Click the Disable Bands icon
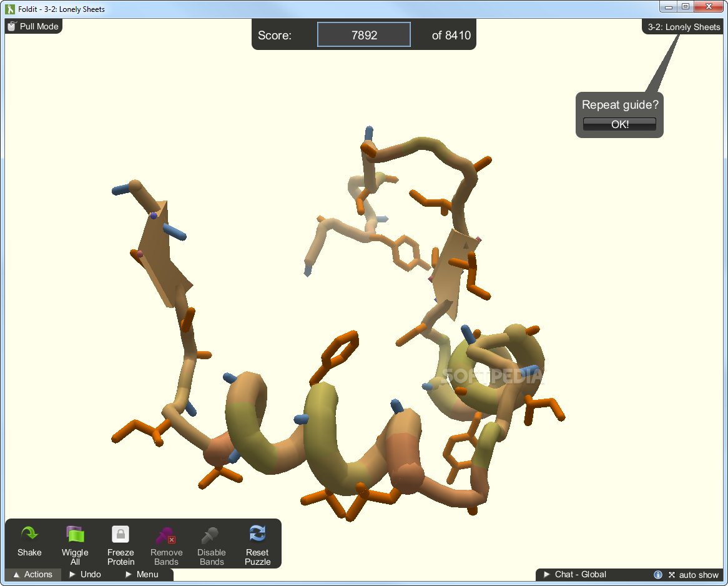This screenshot has height=586, width=728. 210,535
